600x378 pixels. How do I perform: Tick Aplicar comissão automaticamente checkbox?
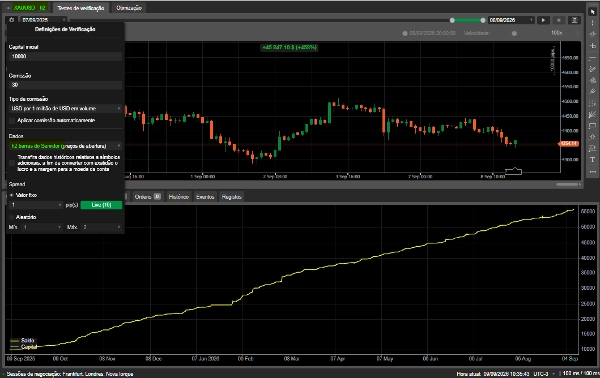[12, 121]
